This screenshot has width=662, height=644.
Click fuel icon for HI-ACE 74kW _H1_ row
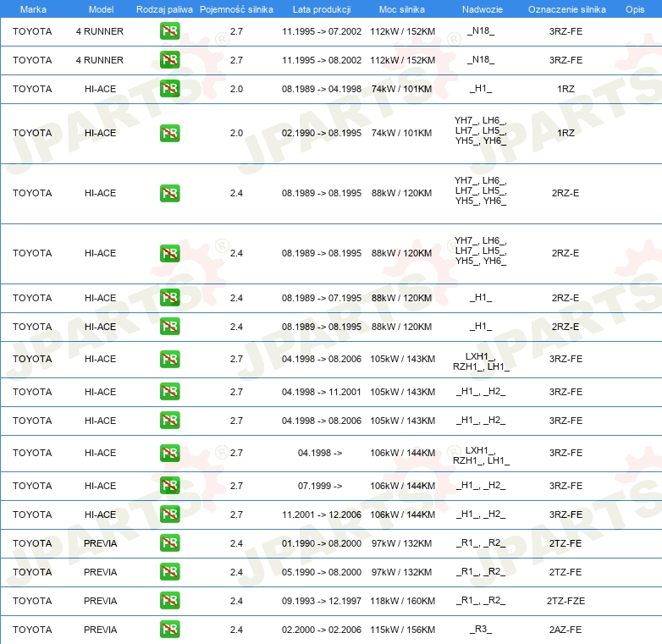click(x=169, y=89)
